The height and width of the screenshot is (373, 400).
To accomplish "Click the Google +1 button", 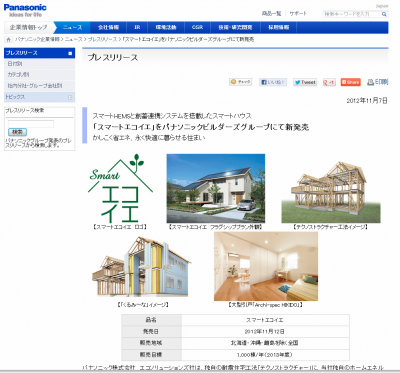I will (329, 82).
